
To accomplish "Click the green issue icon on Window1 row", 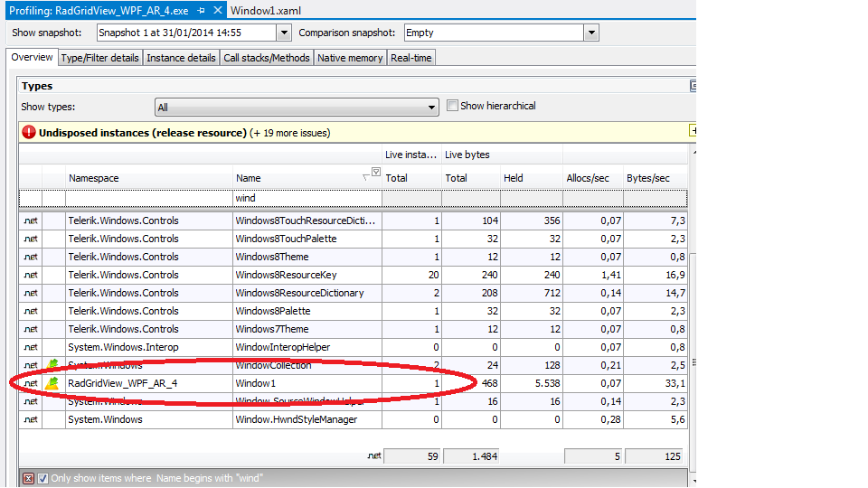I will (x=52, y=383).
